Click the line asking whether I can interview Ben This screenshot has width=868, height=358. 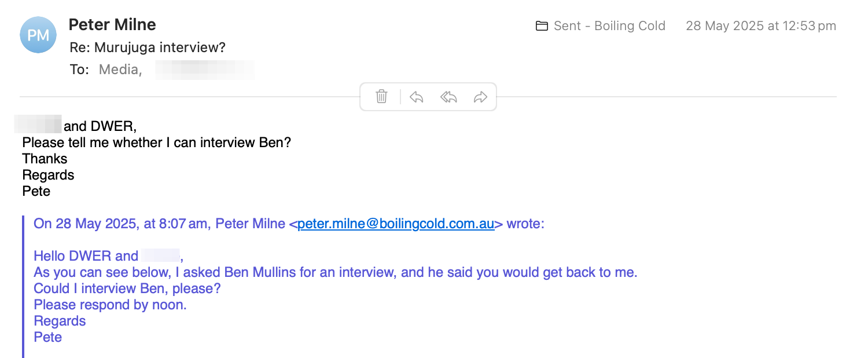tap(156, 143)
